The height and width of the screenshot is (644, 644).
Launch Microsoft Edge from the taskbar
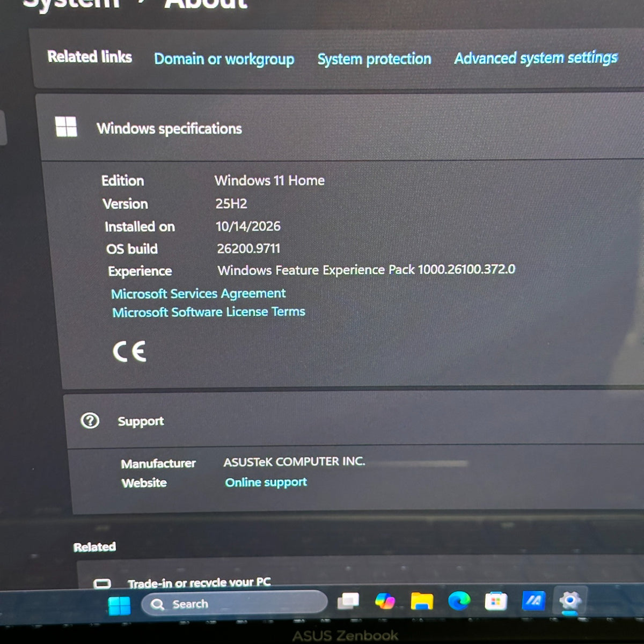(459, 601)
